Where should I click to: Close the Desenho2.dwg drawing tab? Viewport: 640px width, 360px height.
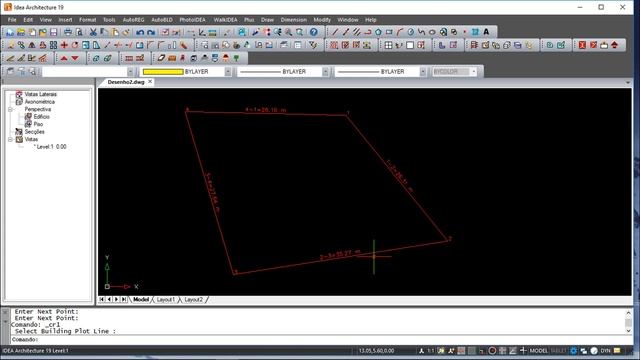[x=150, y=82]
